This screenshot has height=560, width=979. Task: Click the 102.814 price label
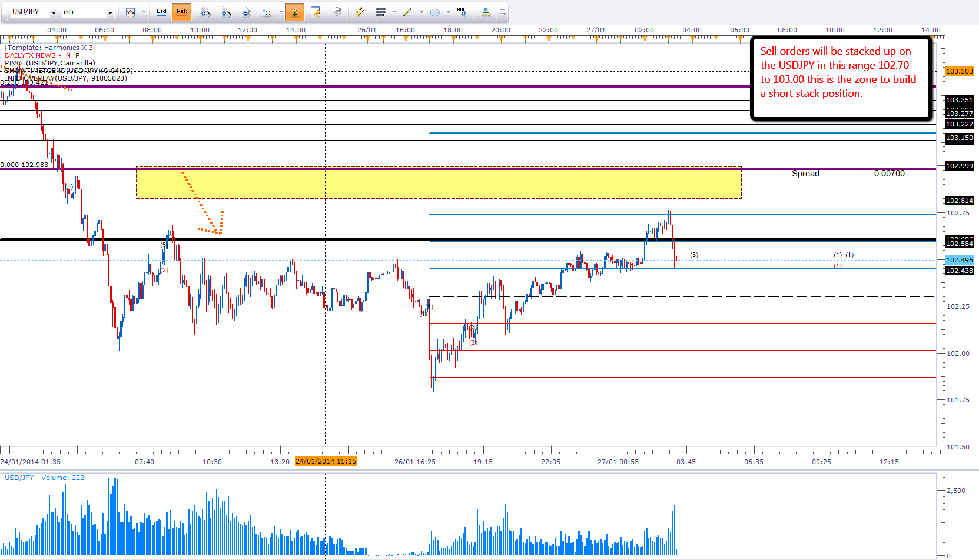[960, 201]
